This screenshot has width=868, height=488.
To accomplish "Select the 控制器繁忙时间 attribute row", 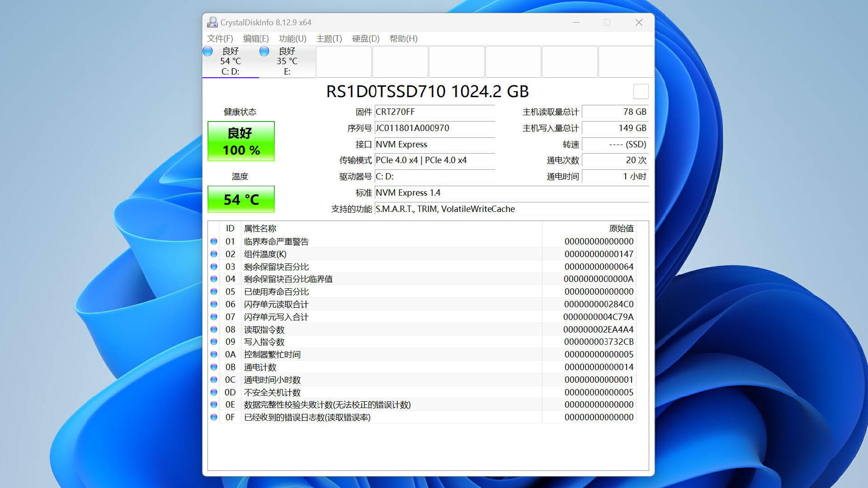I will [422, 355].
